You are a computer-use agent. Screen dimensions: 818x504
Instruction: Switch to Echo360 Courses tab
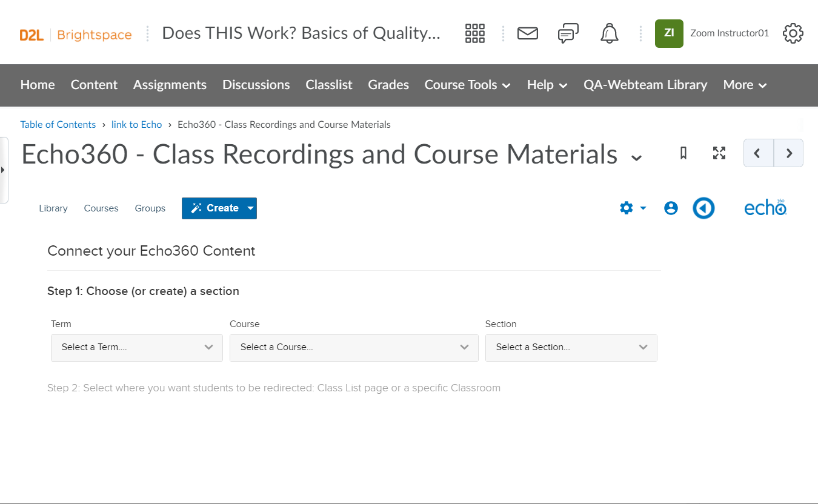(x=101, y=208)
